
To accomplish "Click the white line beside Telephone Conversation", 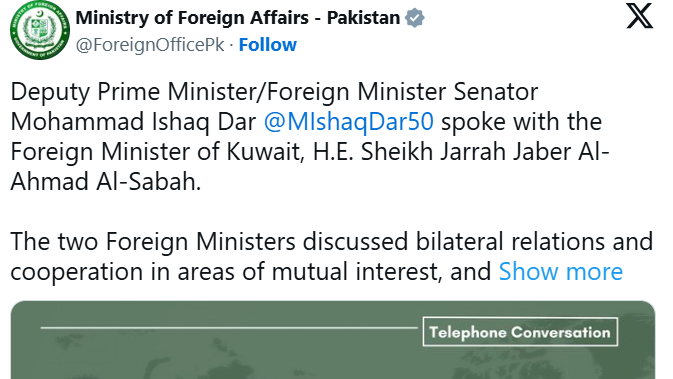I will point(229,328).
